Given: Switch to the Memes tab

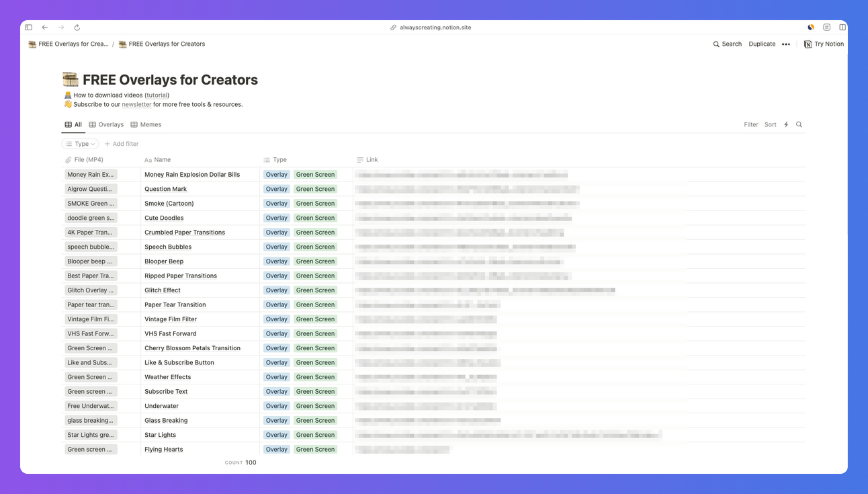Looking at the screenshot, I should (x=146, y=124).
